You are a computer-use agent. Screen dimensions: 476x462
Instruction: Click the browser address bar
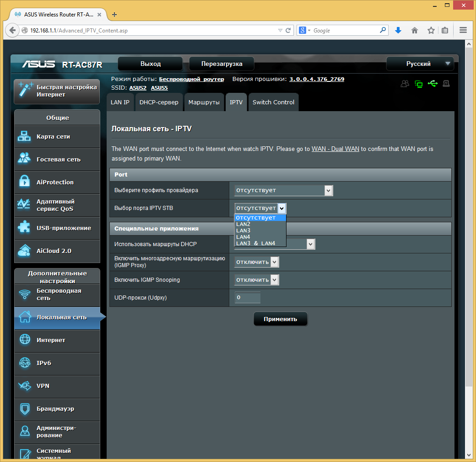(152, 30)
